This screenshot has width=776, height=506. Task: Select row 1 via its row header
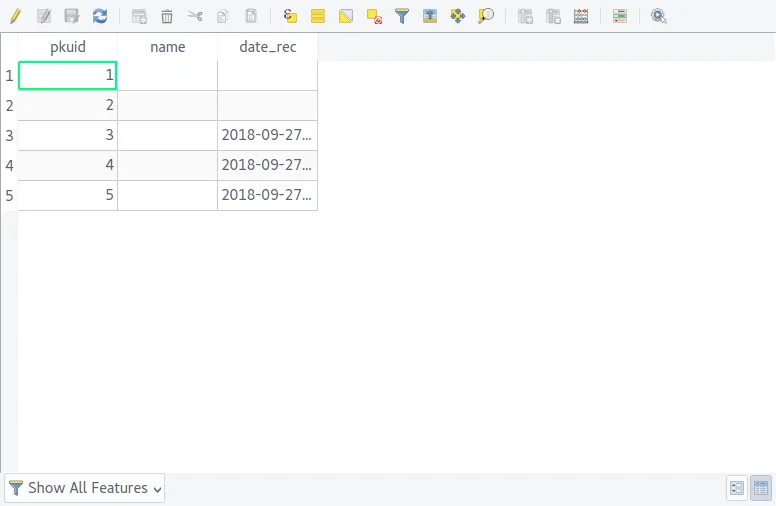(x=9, y=76)
